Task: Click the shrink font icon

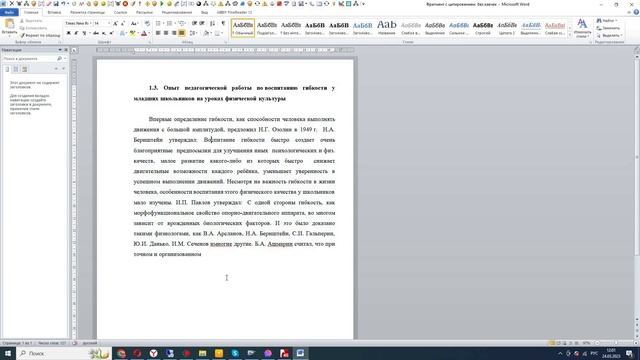Action: [x=123, y=23]
